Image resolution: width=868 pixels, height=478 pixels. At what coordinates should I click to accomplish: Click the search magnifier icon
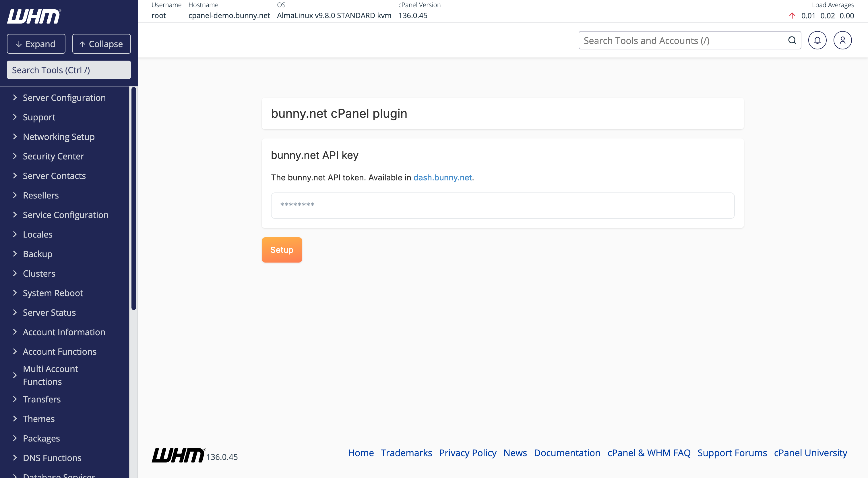click(792, 41)
